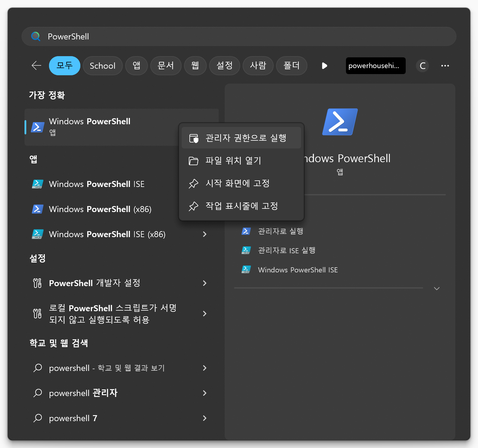This screenshot has height=448, width=478.
Task: Choose 파일 위치 열기 from context menu
Action: pyautogui.click(x=241, y=161)
